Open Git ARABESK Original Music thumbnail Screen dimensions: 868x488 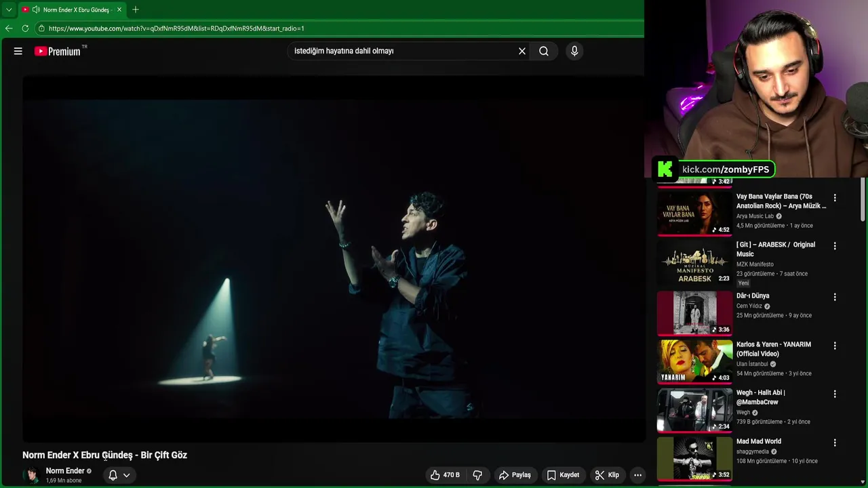point(694,262)
